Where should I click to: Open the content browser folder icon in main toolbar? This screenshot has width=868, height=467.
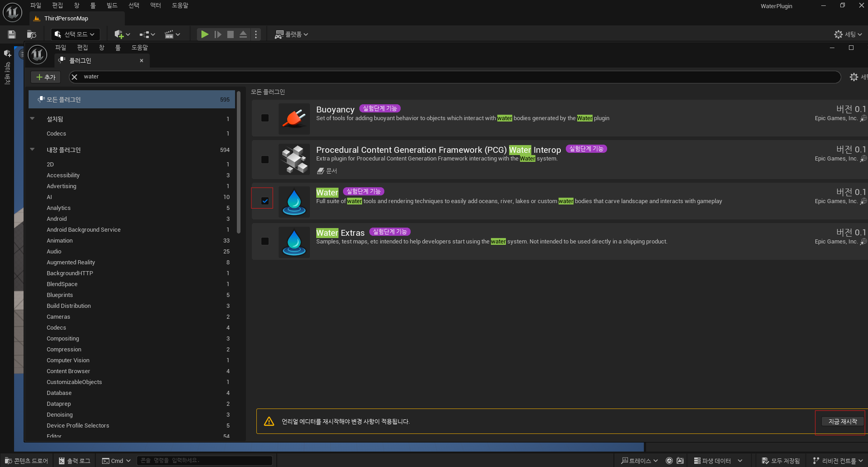(x=31, y=34)
